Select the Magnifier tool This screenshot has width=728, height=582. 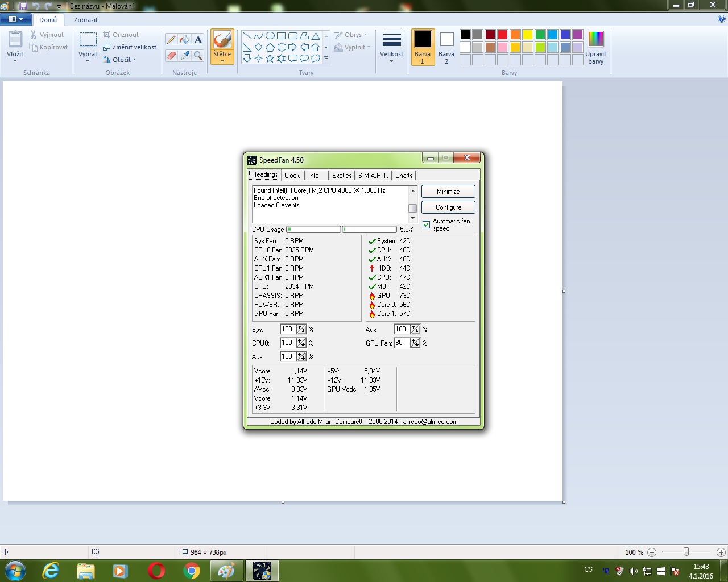[x=198, y=55]
